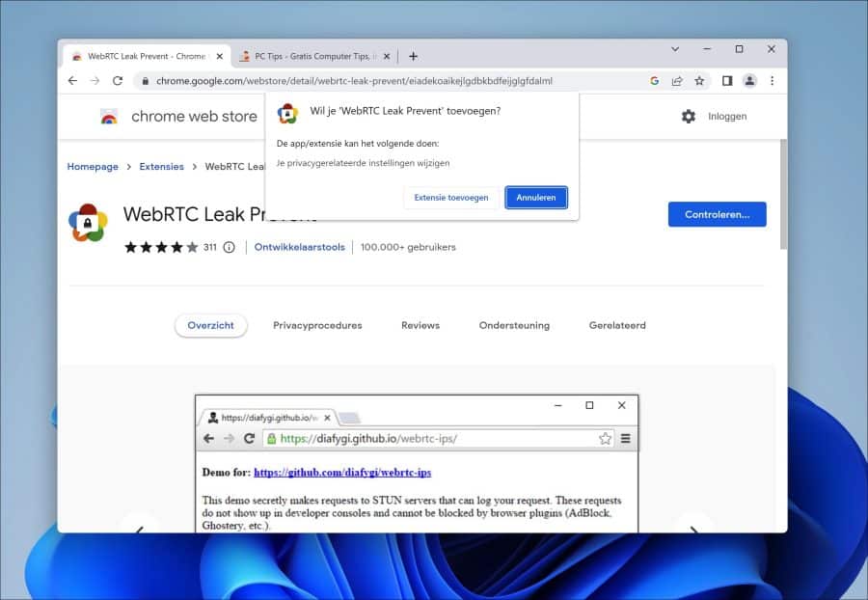Click the page vertical scrollbar

click(783, 194)
